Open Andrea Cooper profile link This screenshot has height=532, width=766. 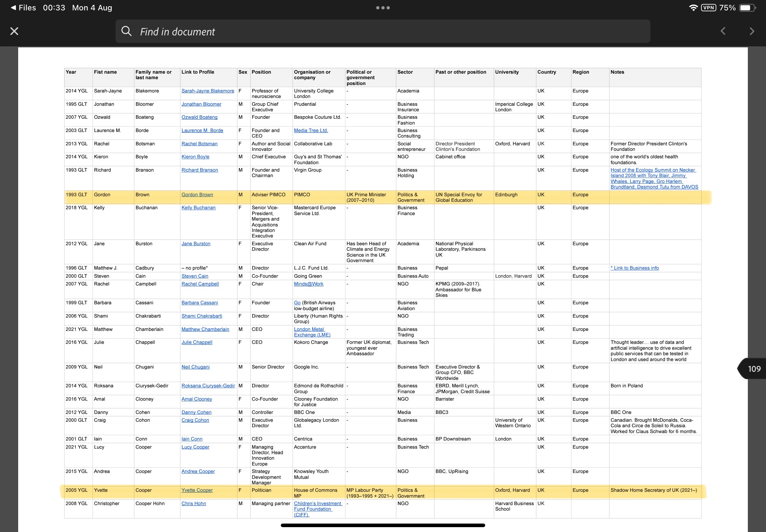[x=198, y=471]
